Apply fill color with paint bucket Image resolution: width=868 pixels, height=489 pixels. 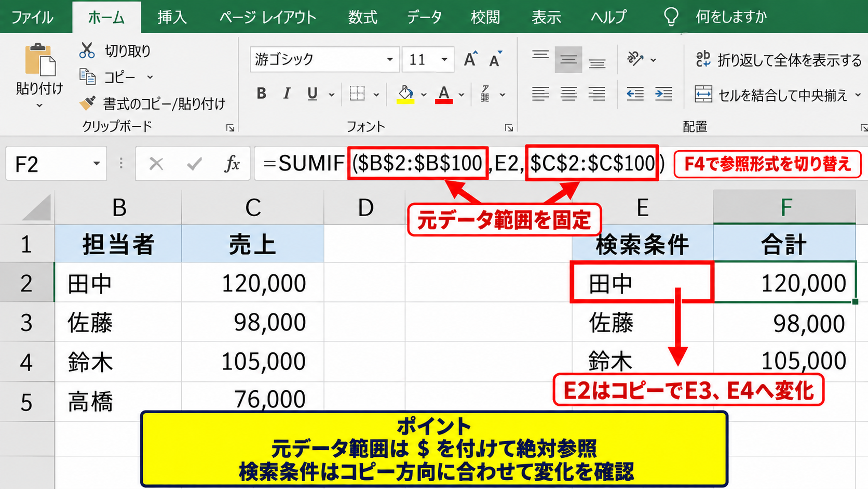coord(405,95)
